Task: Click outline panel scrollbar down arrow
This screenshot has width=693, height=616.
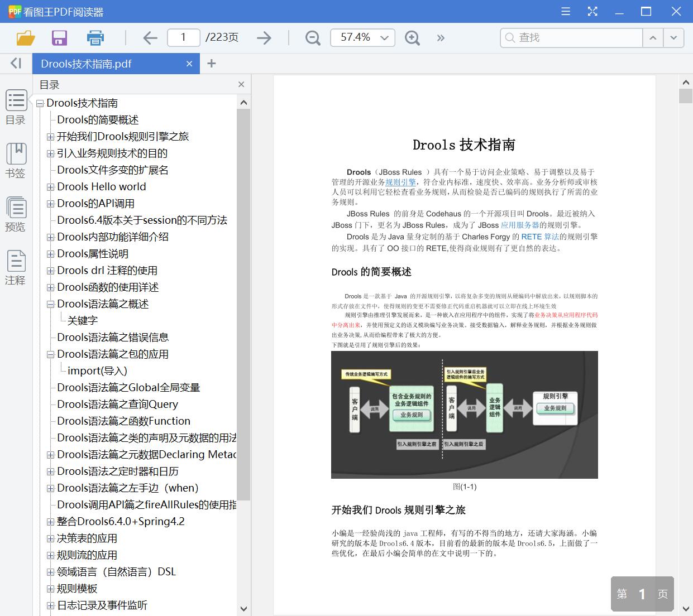Action: pyautogui.click(x=243, y=609)
